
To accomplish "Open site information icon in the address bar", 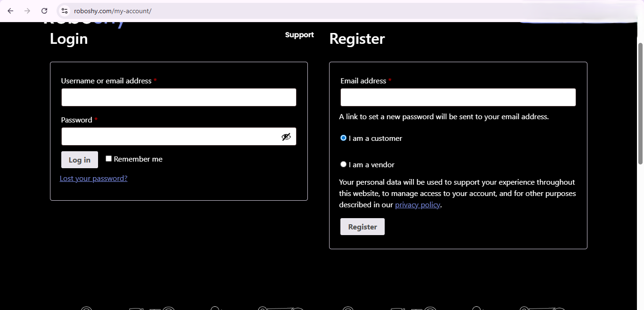I will click(64, 11).
